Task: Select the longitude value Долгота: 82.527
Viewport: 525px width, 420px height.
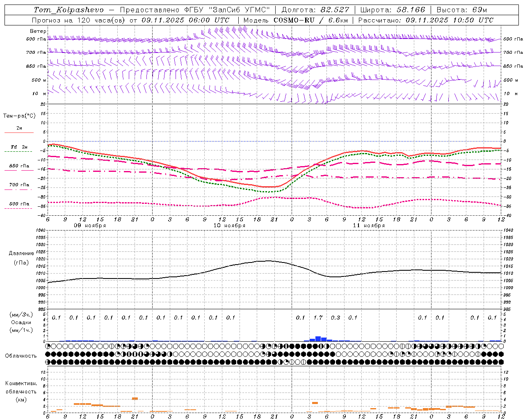Action: 315,10
